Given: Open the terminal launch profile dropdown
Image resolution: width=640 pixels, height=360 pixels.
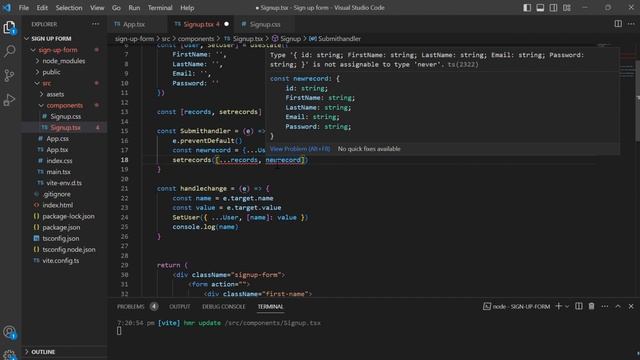Looking at the screenshot, I should pos(567,307).
